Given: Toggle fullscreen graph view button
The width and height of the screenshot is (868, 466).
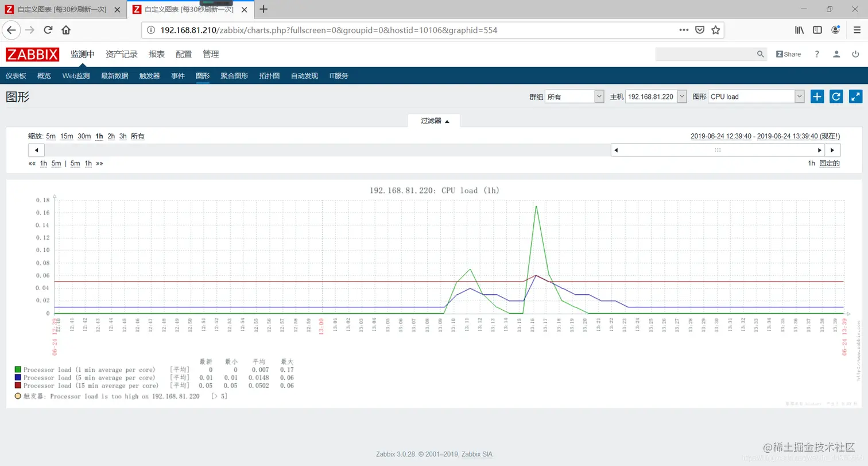Looking at the screenshot, I should tap(855, 97).
